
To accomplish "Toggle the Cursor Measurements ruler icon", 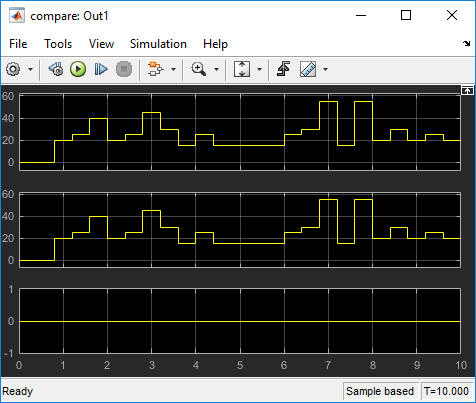I will point(308,69).
